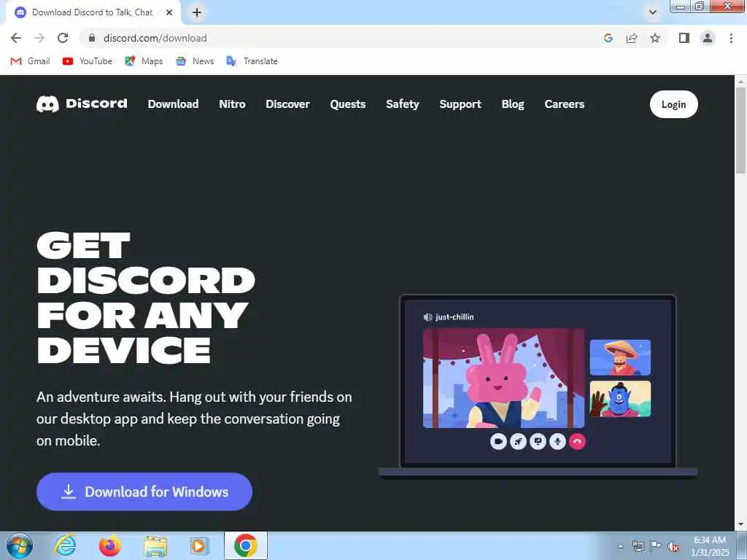Viewport: 747px width, 560px height.
Task: Open the Chrome three-dot menu
Action: pos(731,38)
